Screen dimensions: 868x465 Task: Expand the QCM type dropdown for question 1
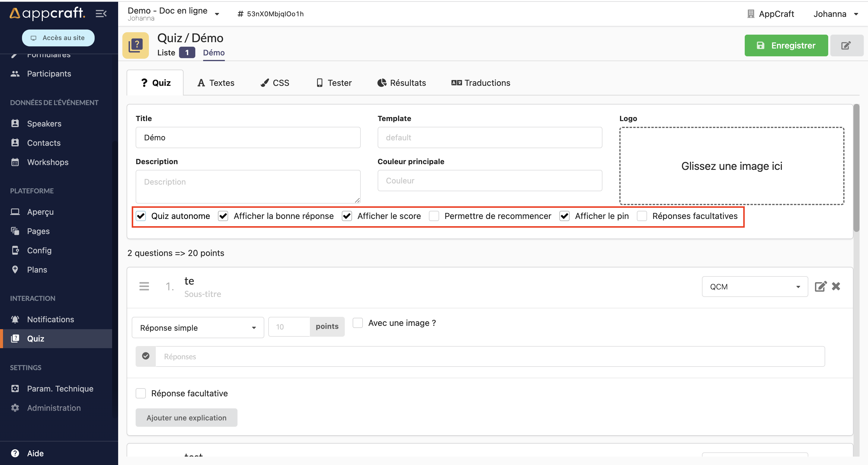754,287
